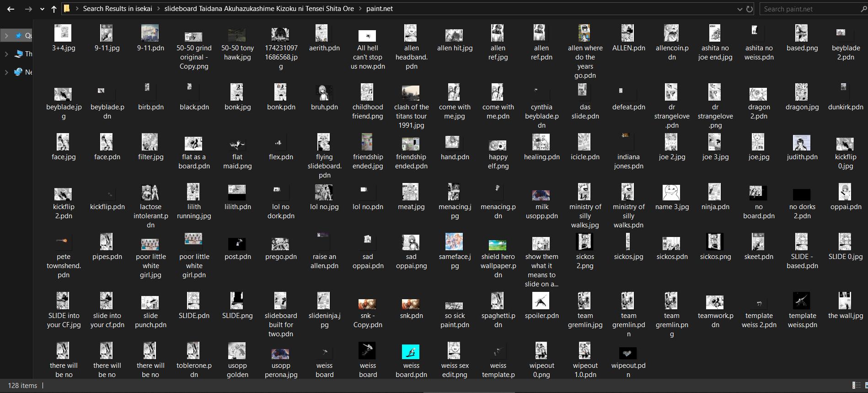Open the chevron after 'Search Results in isekai'
This screenshot has height=393, width=868.
tap(159, 9)
